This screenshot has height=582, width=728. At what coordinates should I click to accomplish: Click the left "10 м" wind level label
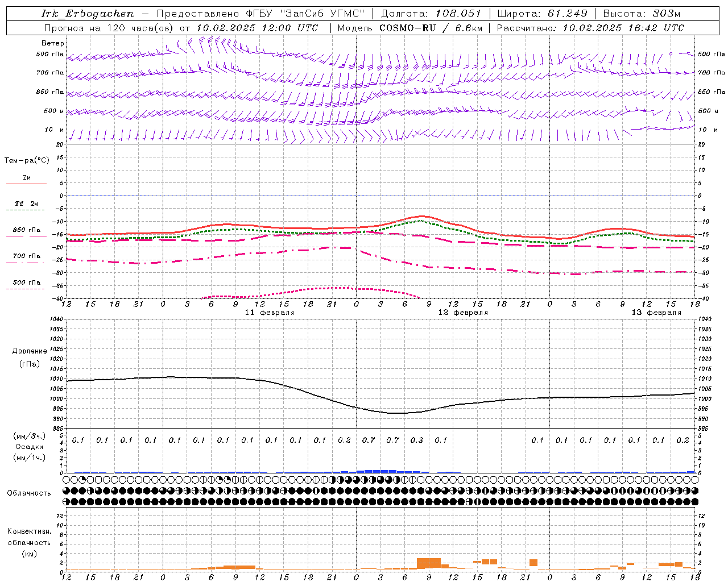coord(55,130)
